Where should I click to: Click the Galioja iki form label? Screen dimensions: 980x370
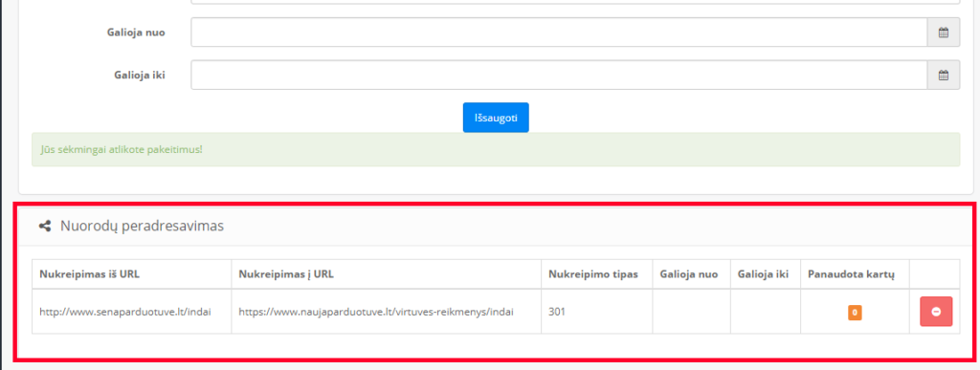[x=140, y=75]
